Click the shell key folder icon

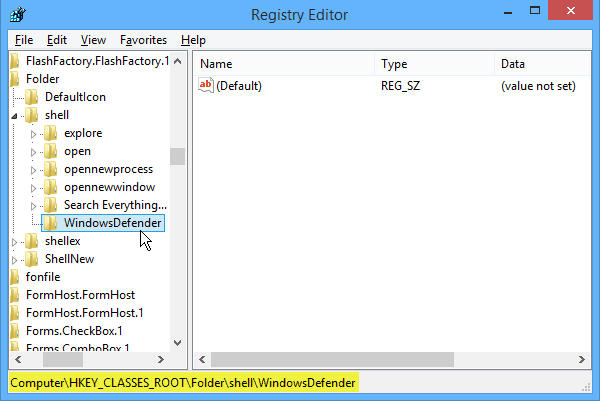point(32,115)
